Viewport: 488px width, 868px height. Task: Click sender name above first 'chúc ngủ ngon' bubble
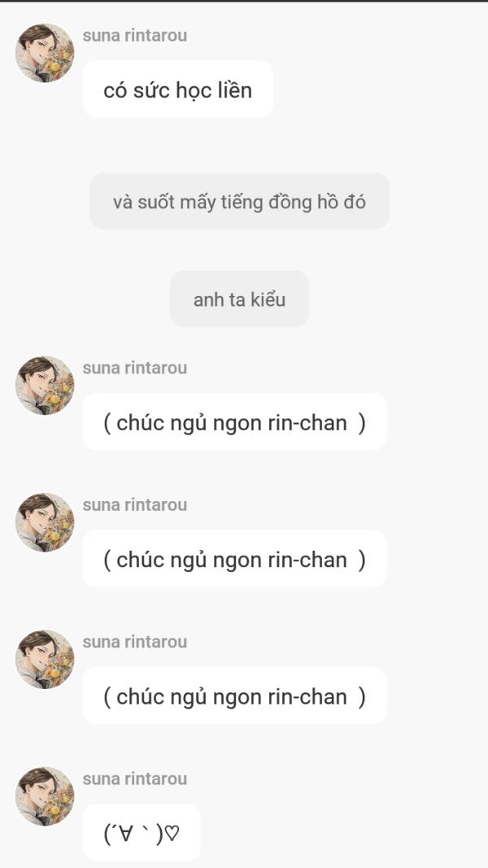[134, 368]
